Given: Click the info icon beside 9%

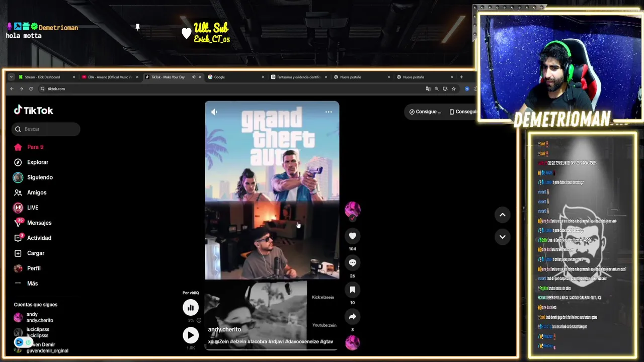Looking at the screenshot, I should coord(199,320).
